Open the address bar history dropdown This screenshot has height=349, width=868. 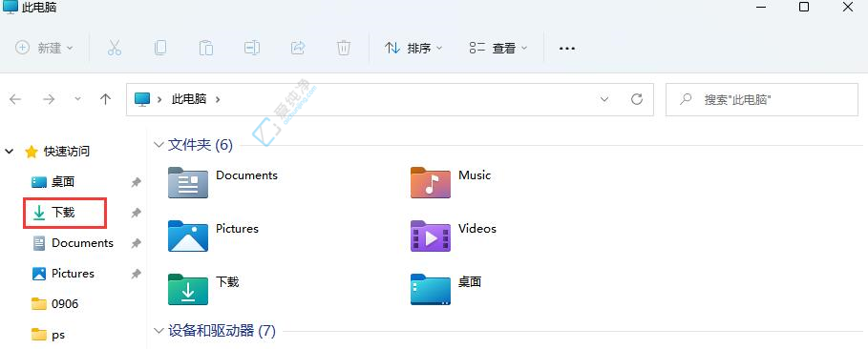(x=604, y=99)
